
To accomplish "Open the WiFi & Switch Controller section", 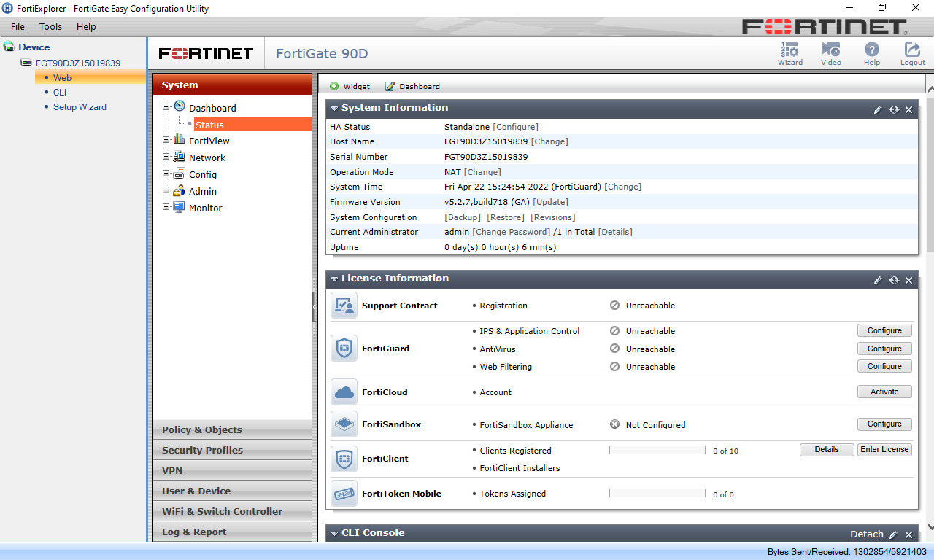I will [x=232, y=511].
